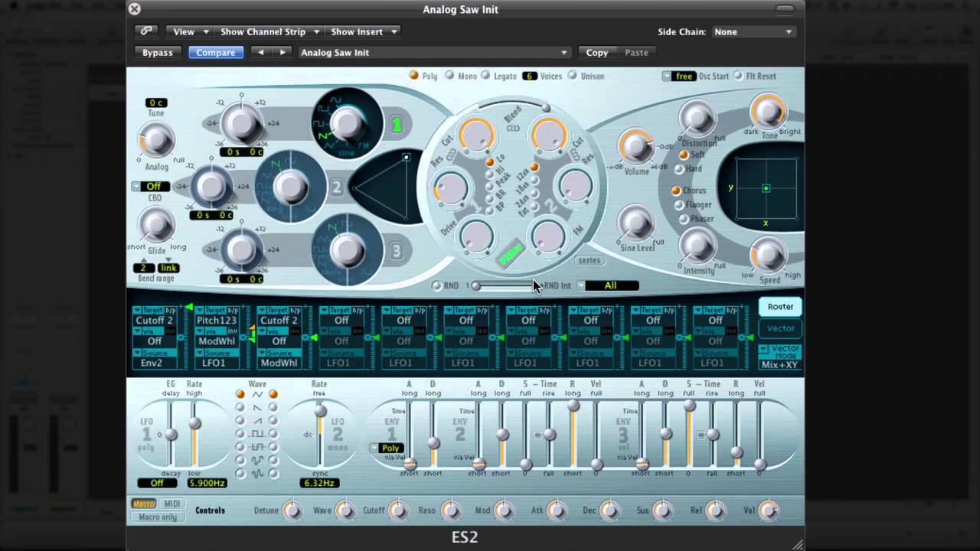Open CBD Off dropdown

click(150, 186)
